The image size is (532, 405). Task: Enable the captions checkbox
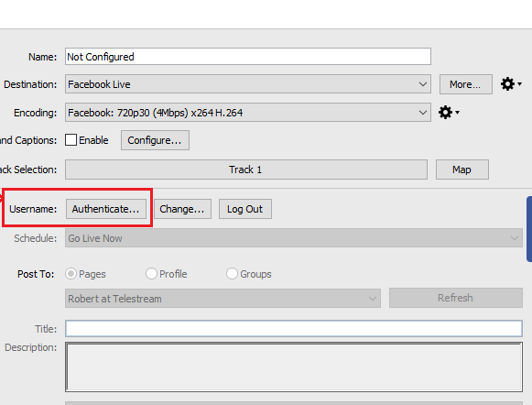(x=71, y=140)
